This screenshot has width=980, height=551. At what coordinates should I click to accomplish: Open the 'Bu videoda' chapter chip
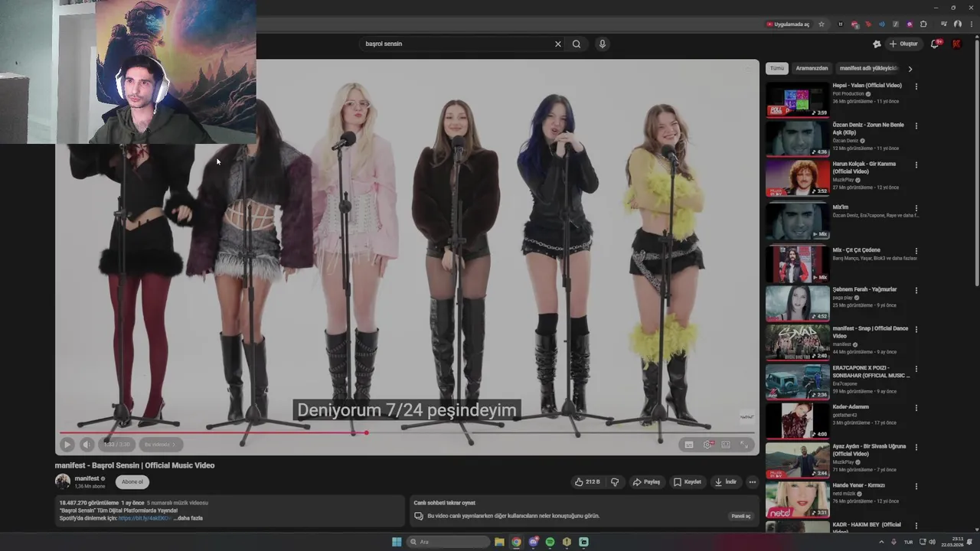tap(160, 444)
